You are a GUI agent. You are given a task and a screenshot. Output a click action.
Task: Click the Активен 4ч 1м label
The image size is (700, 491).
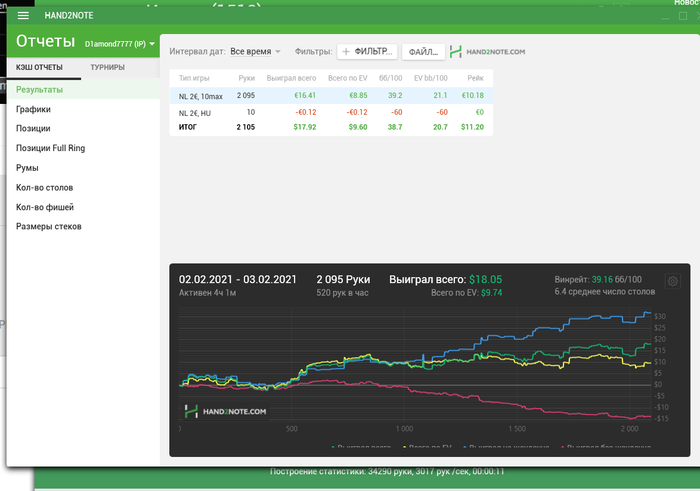208,293
